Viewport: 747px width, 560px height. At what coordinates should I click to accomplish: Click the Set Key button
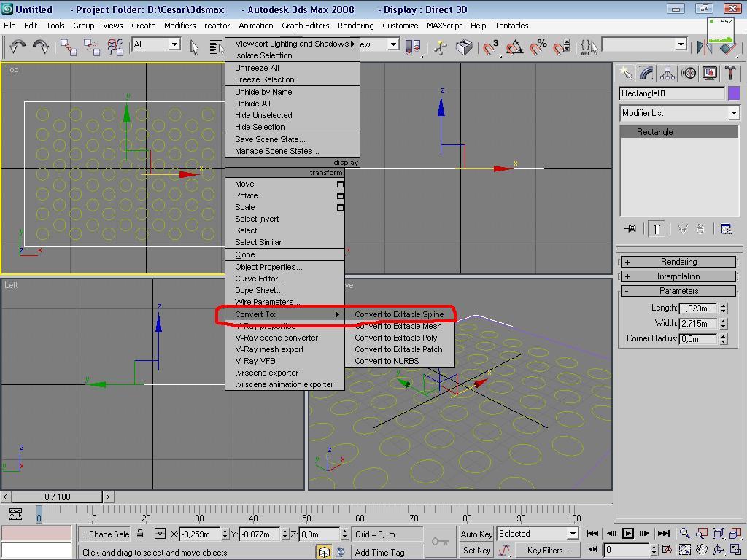[x=476, y=550]
